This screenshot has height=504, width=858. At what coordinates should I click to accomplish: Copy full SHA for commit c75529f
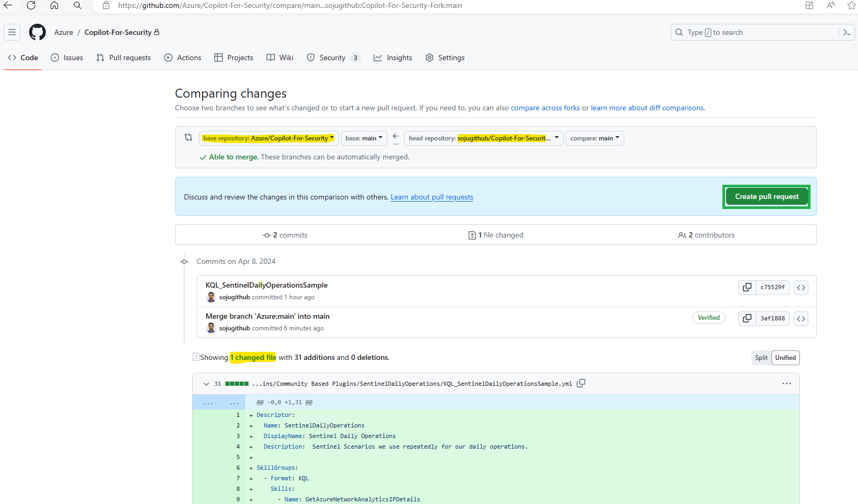[747, 287]
